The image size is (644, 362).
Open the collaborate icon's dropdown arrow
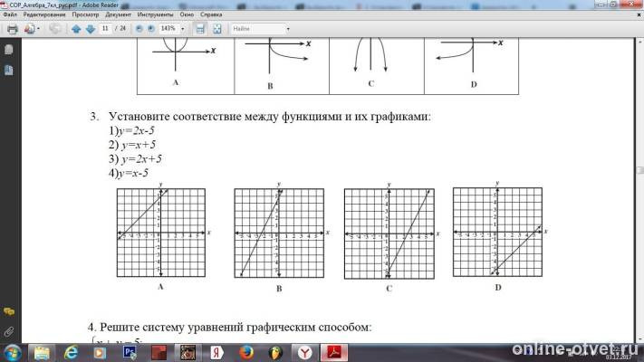coord(38,29)
